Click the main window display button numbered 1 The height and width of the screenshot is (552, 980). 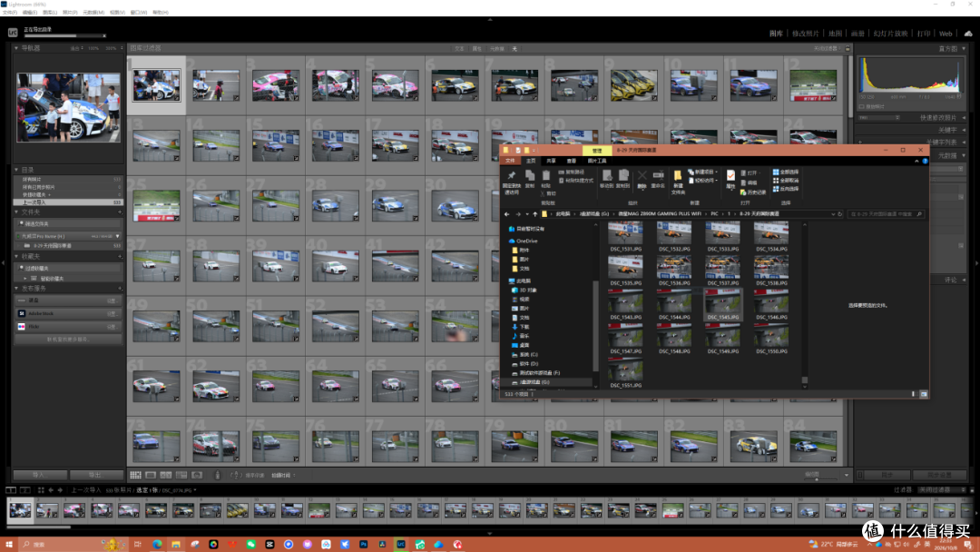pos(11,490)
